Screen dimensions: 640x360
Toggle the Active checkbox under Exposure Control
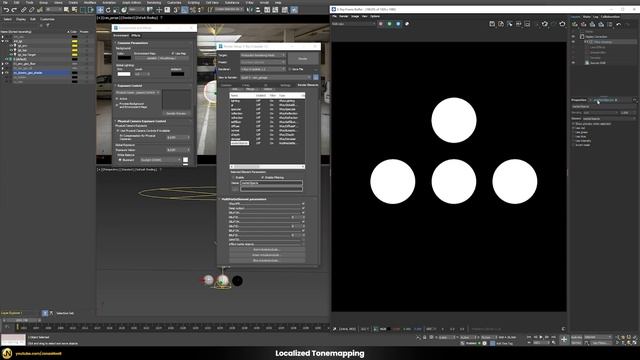pyautogui.click(x=117, y=99)
